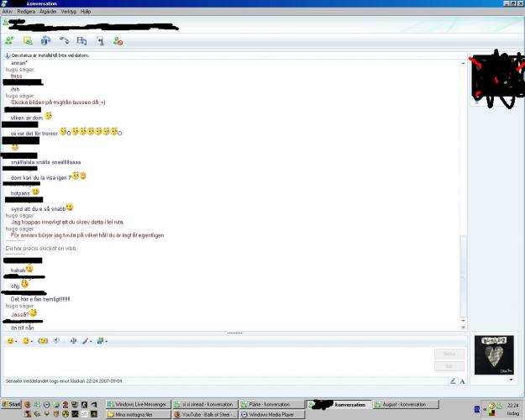Click the chat history scrollbar thumb

(x=463, y=276)
